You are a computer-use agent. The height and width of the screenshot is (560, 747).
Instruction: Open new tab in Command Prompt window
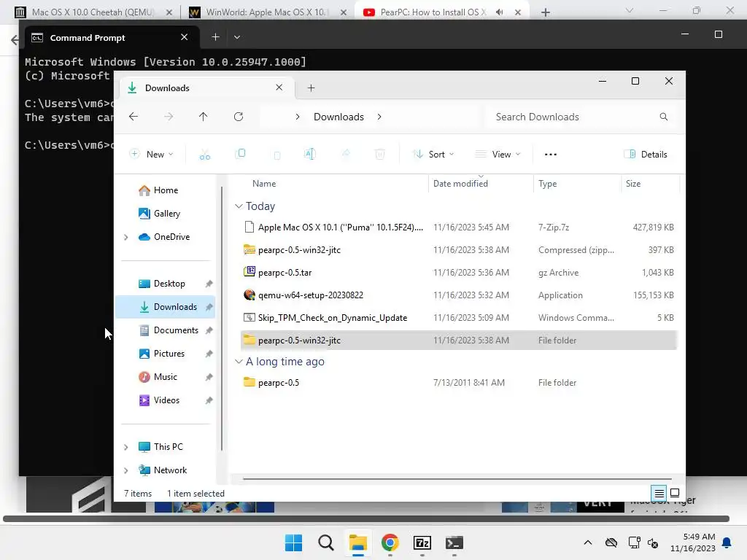(215, 37)
